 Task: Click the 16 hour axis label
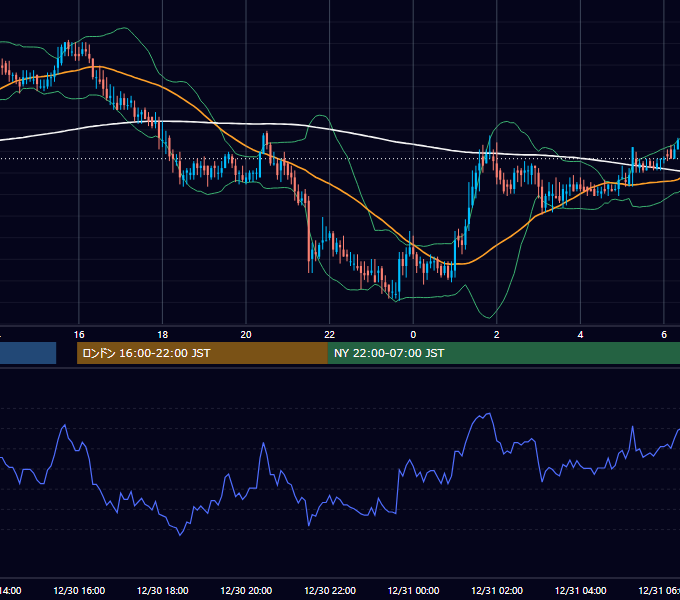tap(79, 335)
